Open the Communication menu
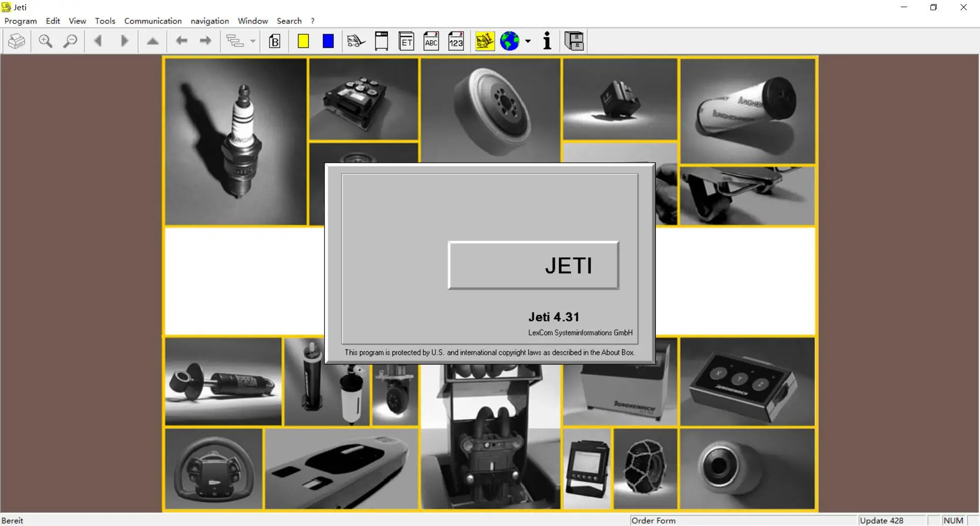Image resolution: width=980 pixels, height=526 pixels. pyautogui.click(x=153, y=21)
